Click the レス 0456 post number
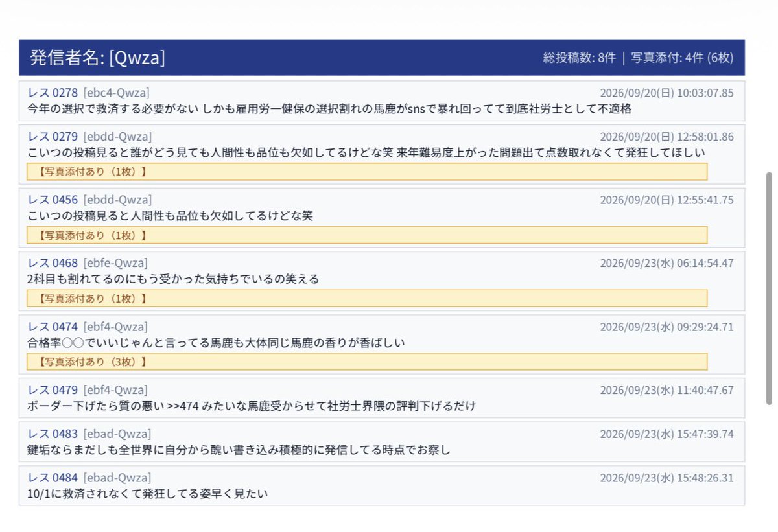The width and height of the screenshot is (778, 532). [x=53, y=200]
